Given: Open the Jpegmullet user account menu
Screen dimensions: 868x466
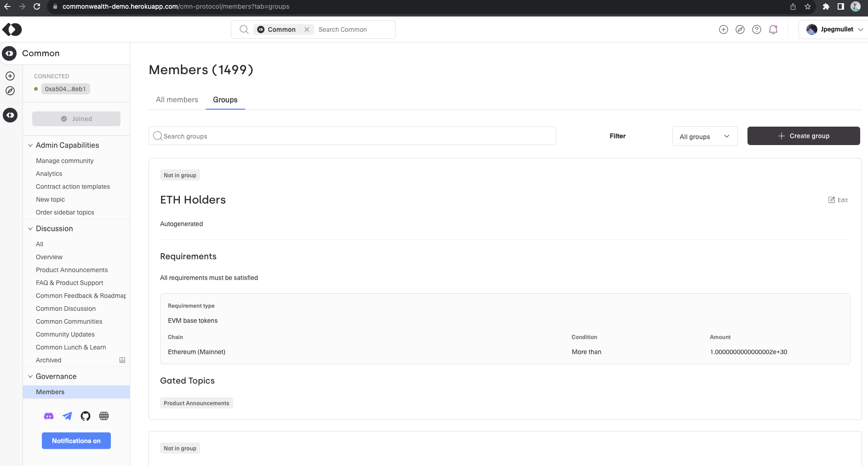Looking at the screenshot, I should click(x=834, y=29).
